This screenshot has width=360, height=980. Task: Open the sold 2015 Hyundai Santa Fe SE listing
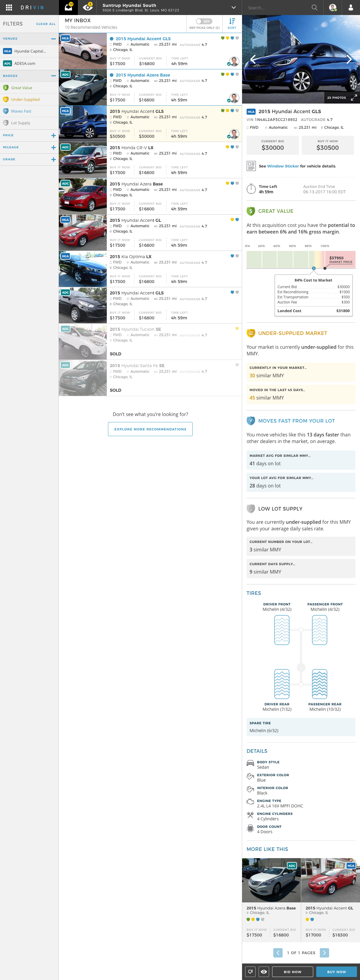pos(150,378)
